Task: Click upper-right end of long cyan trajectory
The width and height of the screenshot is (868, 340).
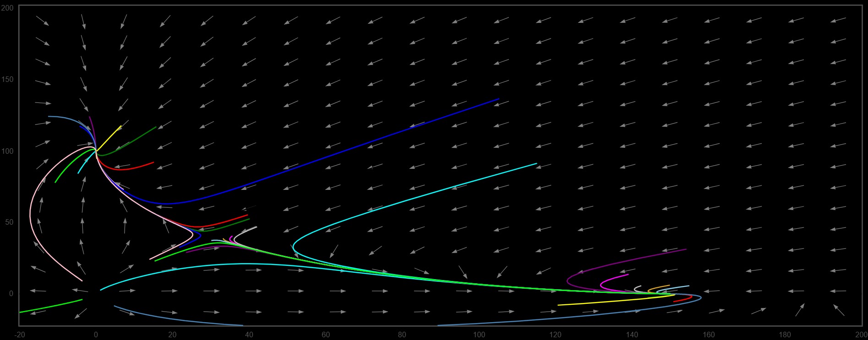Action: (x=536, y=163)
